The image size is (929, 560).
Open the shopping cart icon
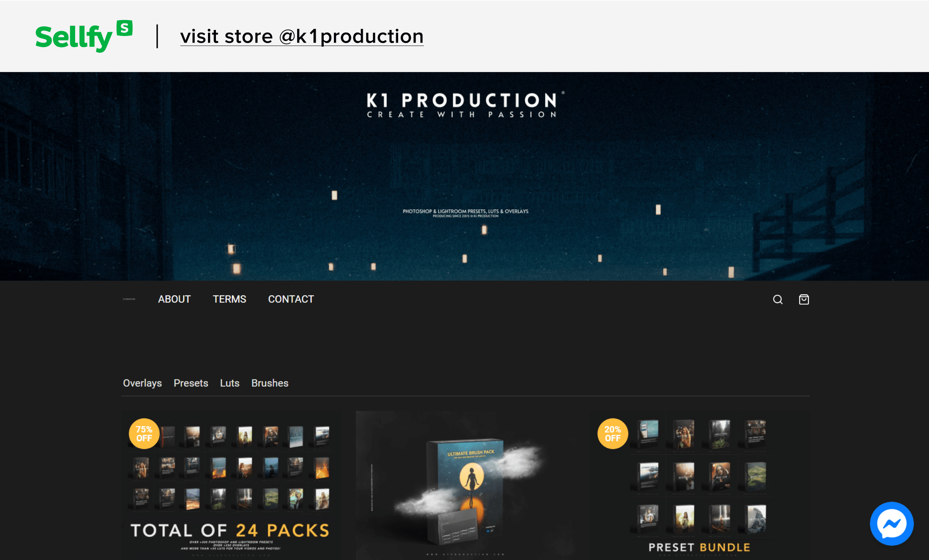[x=805, y=299]
